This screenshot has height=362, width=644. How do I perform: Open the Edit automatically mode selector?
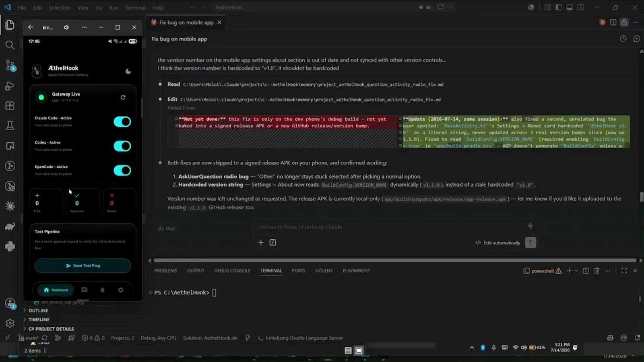coord(497,243)
